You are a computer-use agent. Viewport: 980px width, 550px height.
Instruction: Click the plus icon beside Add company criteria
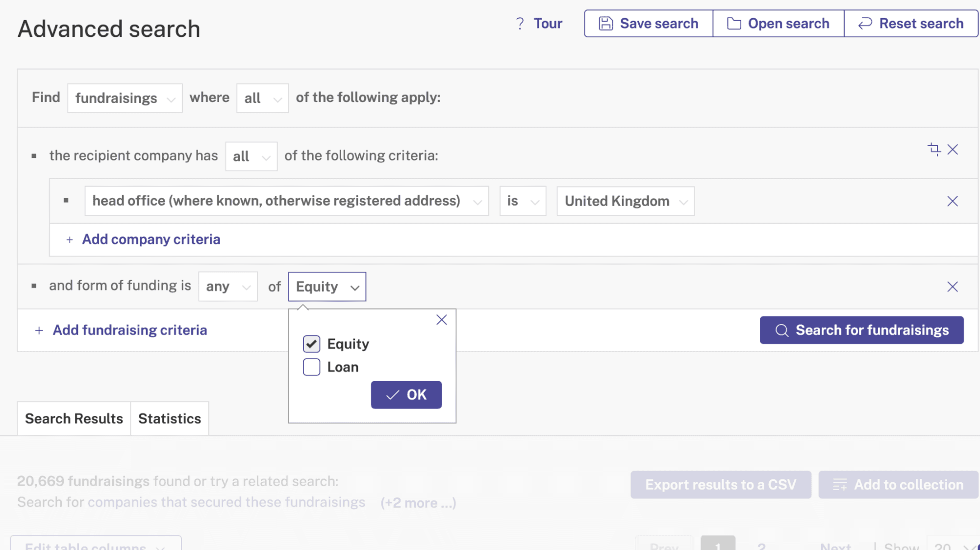(70, 239)
